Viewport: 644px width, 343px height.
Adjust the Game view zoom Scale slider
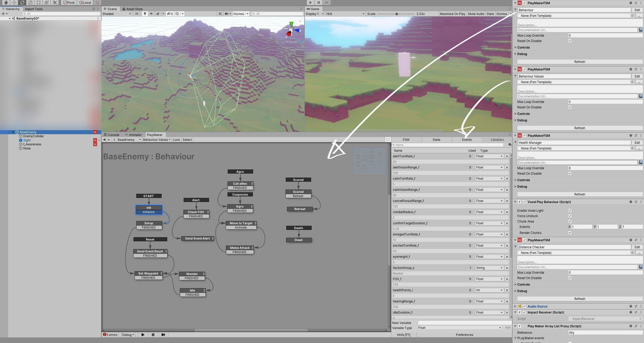point(397,14)
